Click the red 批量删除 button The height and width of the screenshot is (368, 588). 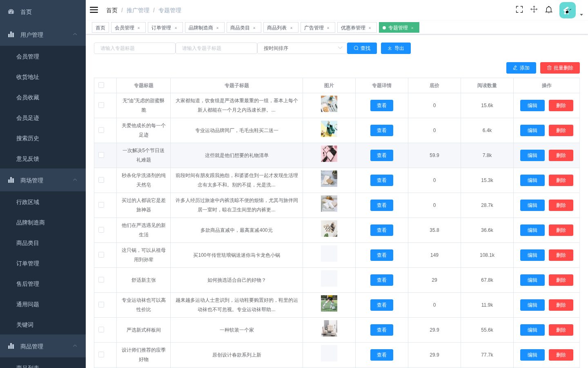pos(560,68)
